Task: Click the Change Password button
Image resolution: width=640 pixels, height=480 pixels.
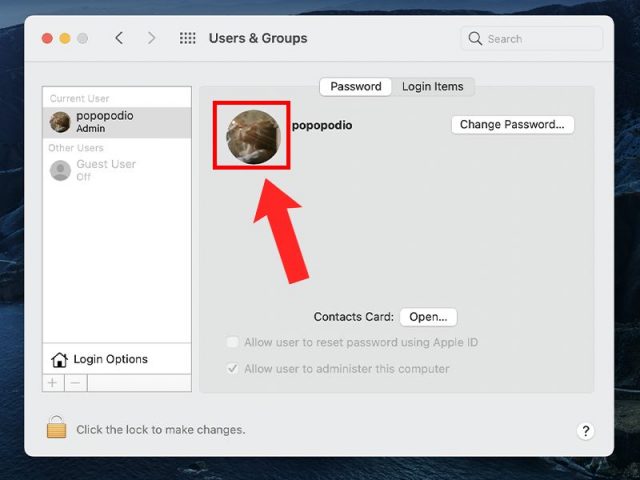Action: (x=512, y=125)
